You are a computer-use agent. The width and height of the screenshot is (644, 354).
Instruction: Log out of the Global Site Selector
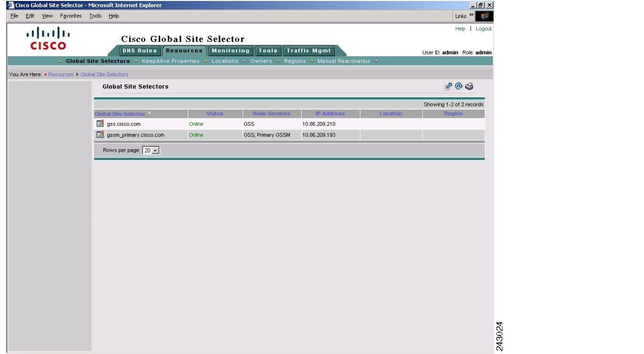pos(483,29)
